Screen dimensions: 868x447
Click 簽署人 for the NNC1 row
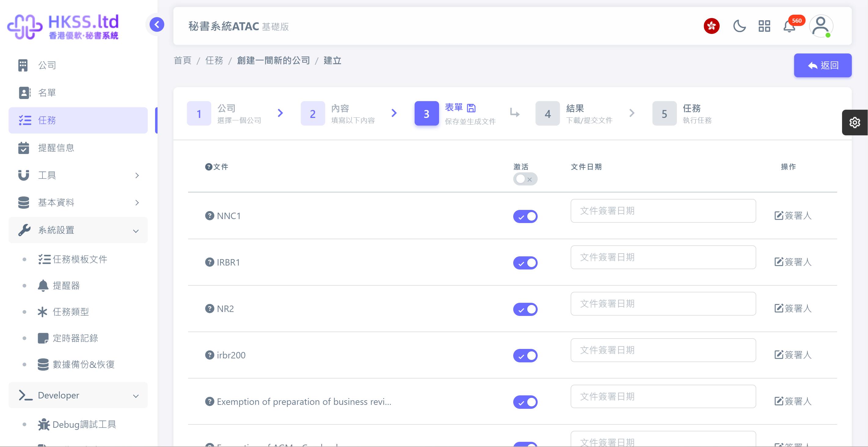click(x=793, y=216)
